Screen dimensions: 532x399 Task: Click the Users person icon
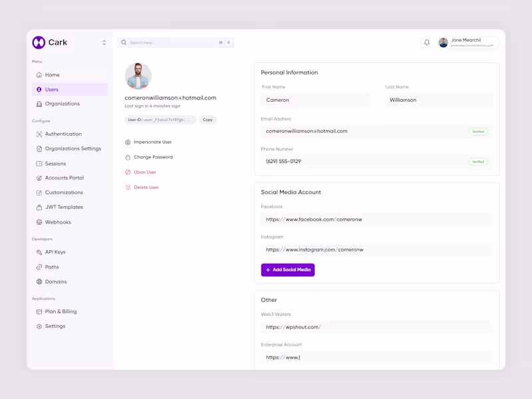tap(39, 90)
